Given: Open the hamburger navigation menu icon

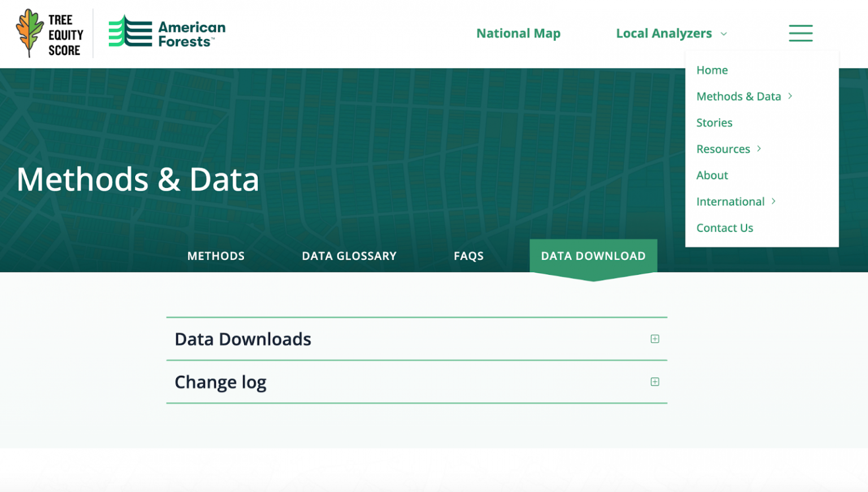Looking at the screenshot, I should coord(800,33).
